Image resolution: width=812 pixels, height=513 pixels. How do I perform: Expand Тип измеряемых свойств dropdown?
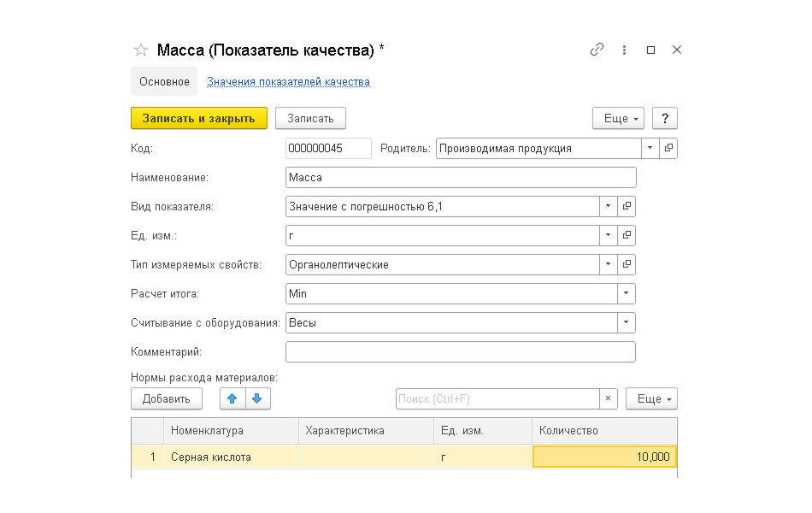[x=608, y=264]
